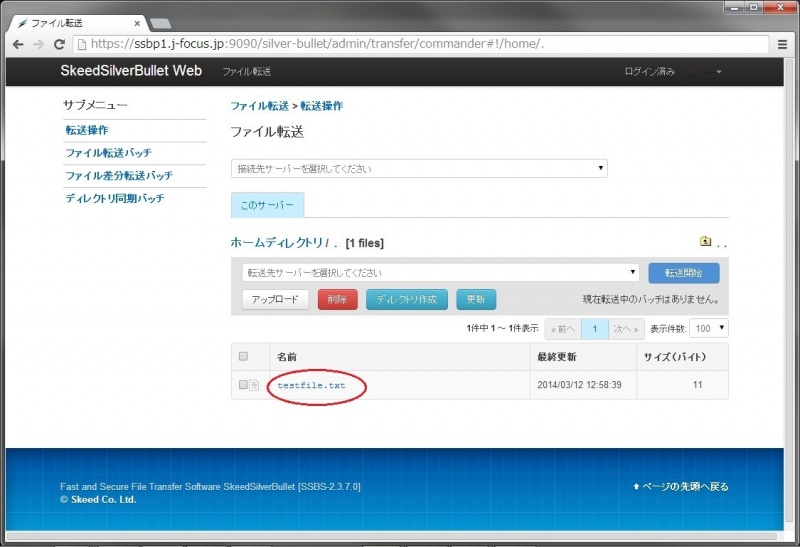The width and height of the screenshot is (800, 547).
Task: Open the Chrome hamburger menu
Action: 782,44
